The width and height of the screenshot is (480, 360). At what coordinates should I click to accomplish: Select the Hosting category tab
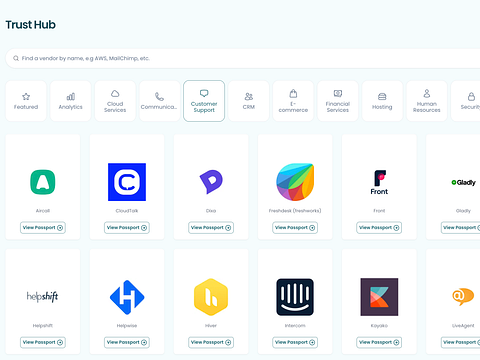(382, 101)
